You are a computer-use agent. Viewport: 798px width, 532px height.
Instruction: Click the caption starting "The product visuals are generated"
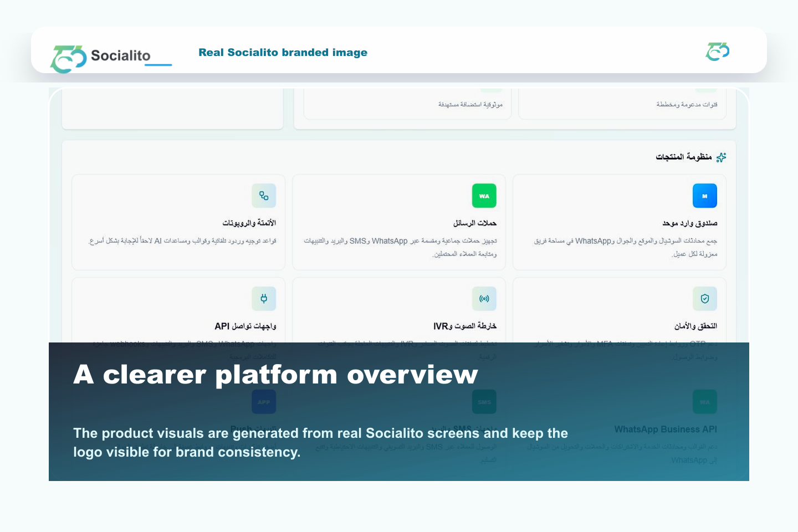(320, 442)
